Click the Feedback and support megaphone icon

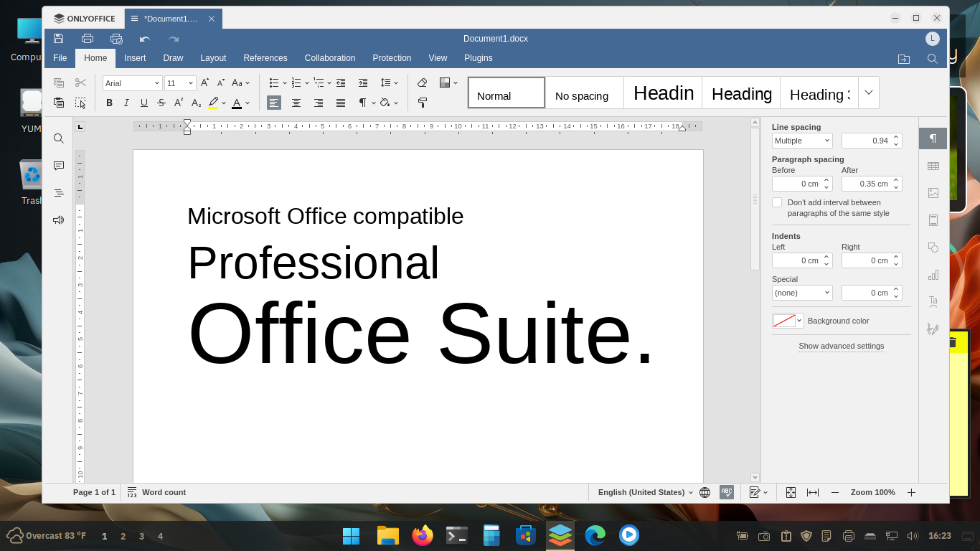(59, 220)
